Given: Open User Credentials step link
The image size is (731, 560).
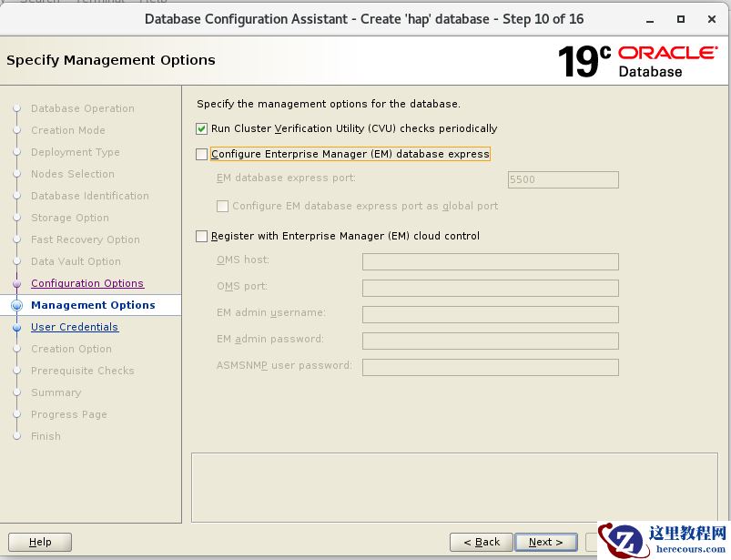Looking at the screenshot, I should [75, 327].
